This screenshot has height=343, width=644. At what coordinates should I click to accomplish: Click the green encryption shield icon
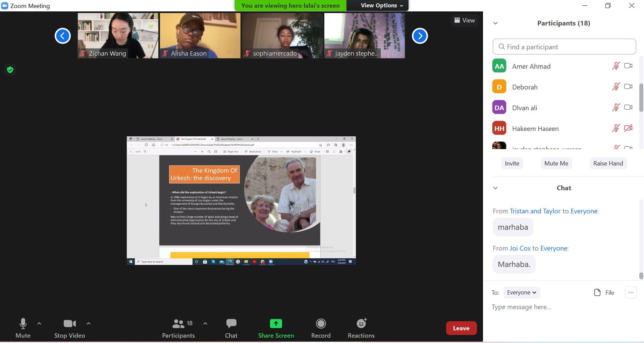10,70
